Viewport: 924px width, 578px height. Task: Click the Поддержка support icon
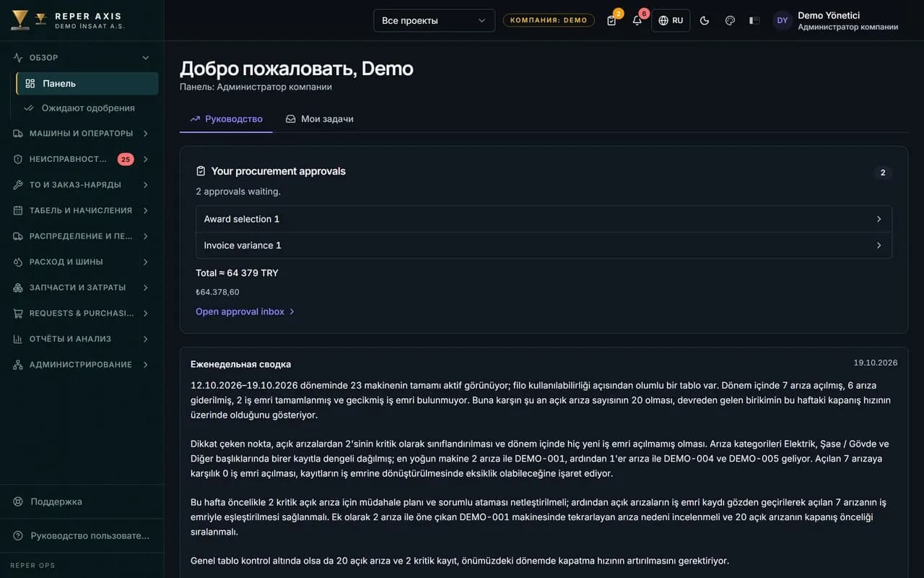coord(18,501)
